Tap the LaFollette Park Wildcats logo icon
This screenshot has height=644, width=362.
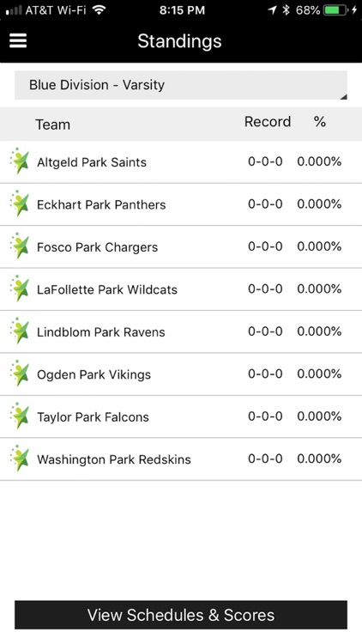tap(20, 289)
